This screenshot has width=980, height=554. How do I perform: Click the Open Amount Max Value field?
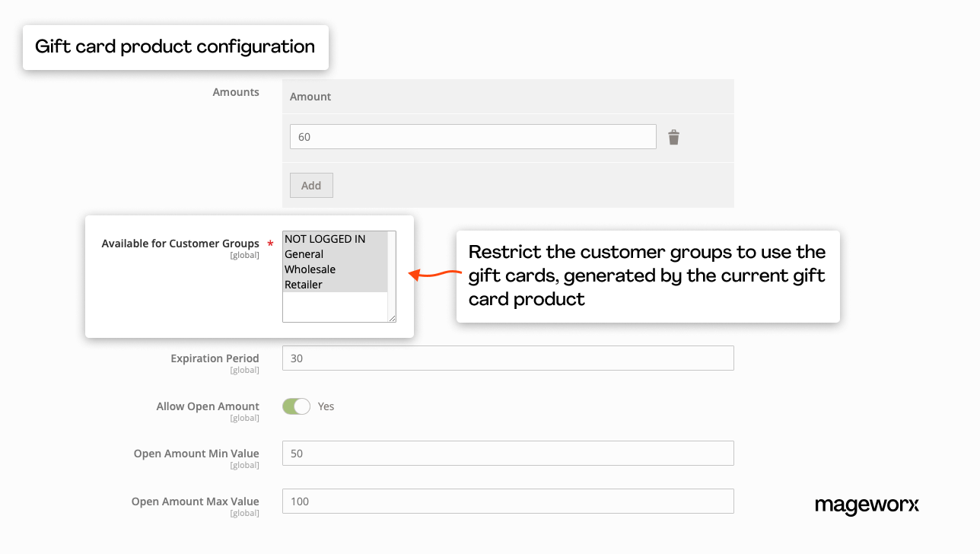tap(508, 501)
